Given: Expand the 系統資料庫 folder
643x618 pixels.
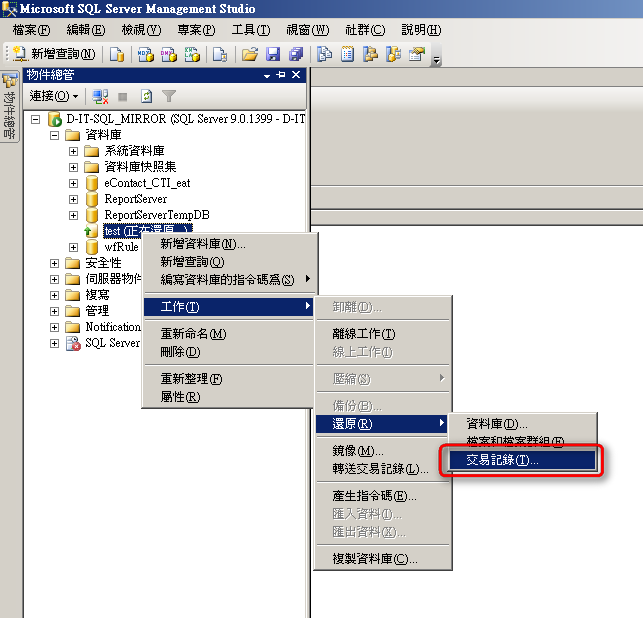Looking at the screenshot, I should pos(73,151).
